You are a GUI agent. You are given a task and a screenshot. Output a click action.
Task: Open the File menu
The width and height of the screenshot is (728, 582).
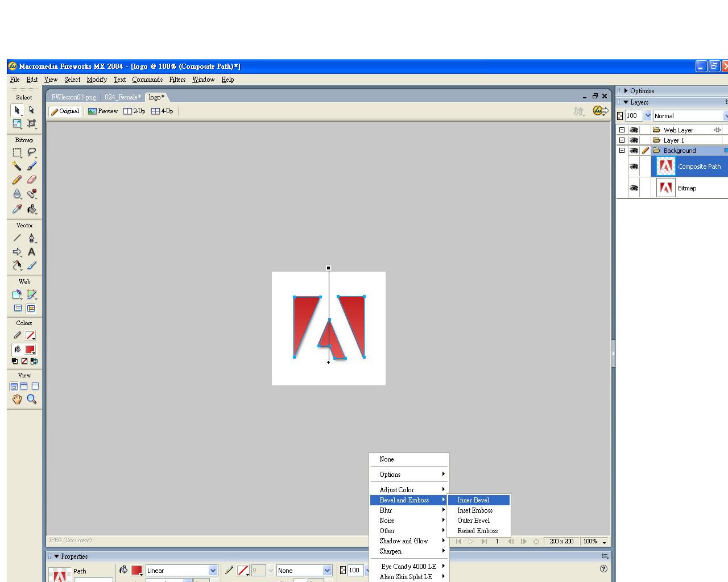pyautogui.click(x=15, y=80)
